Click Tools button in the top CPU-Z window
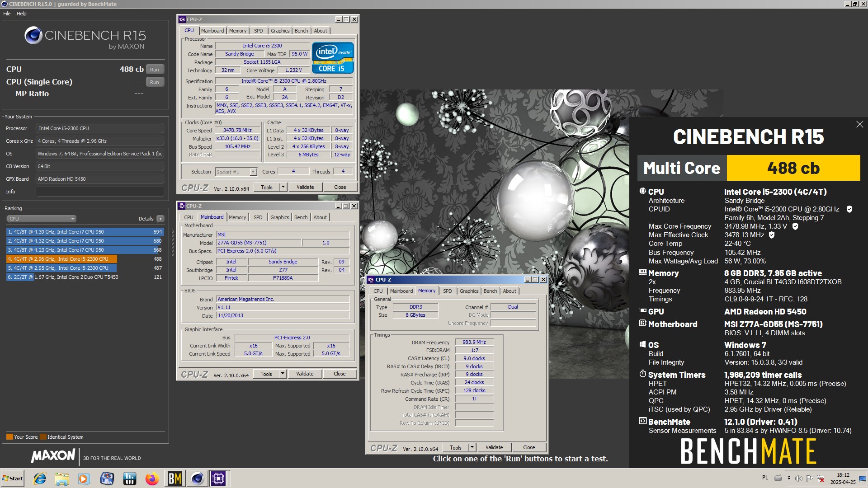The image size is (868, 488). coord(267,187)
